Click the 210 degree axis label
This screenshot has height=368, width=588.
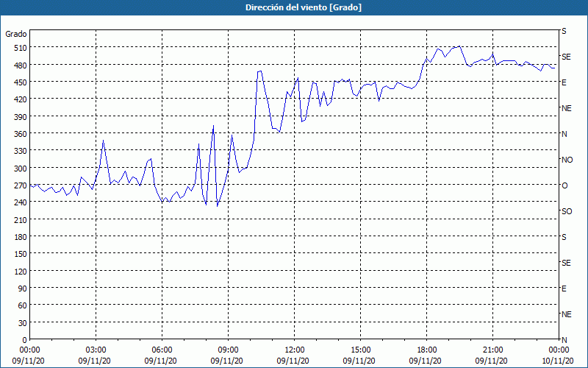(21, 219)
